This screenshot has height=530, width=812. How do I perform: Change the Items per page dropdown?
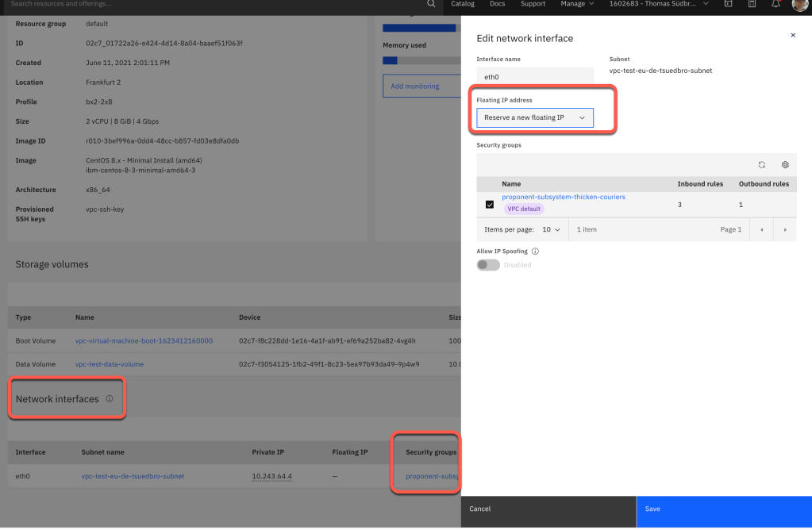coord(552,229)
